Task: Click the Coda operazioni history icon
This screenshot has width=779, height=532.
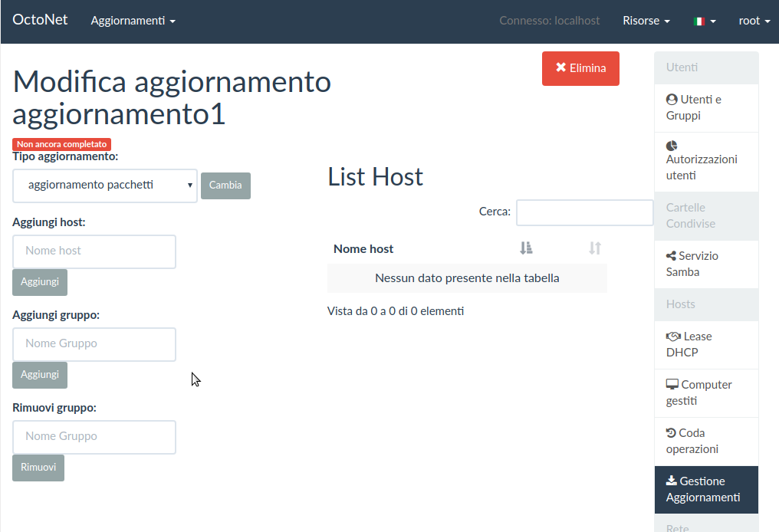Action: pyautogui.click(x=671, y=432)
